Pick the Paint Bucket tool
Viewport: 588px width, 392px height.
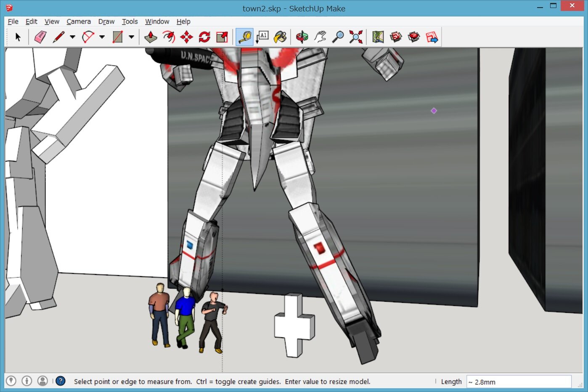tap(280, 37)
